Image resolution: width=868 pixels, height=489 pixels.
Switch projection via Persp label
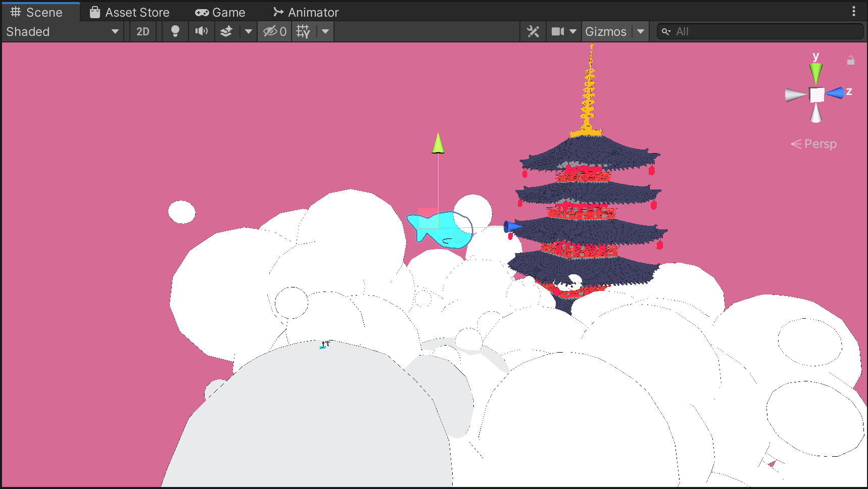click(814, 144)
